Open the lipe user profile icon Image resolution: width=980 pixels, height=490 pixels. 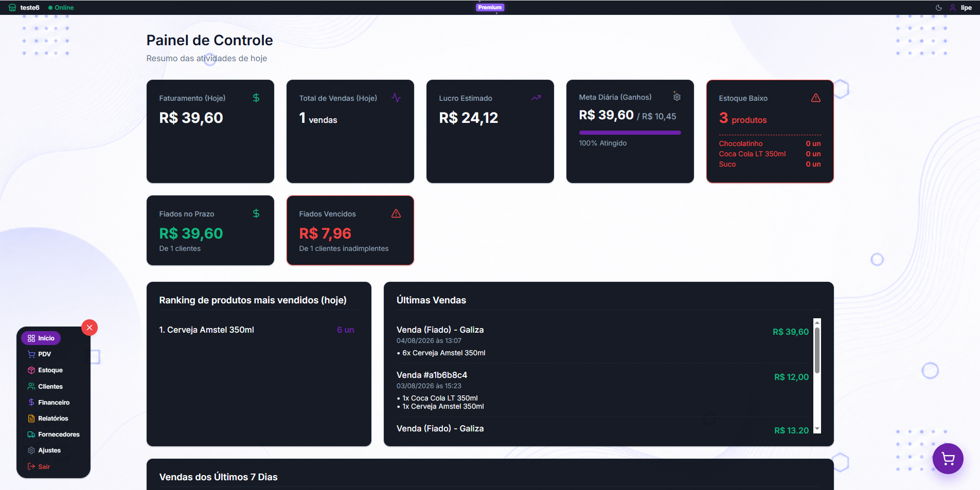[953, 8]
